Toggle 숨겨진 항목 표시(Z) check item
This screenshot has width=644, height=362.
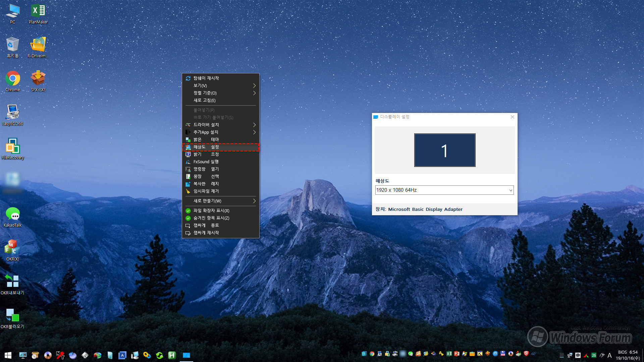[x=221, y=218]
